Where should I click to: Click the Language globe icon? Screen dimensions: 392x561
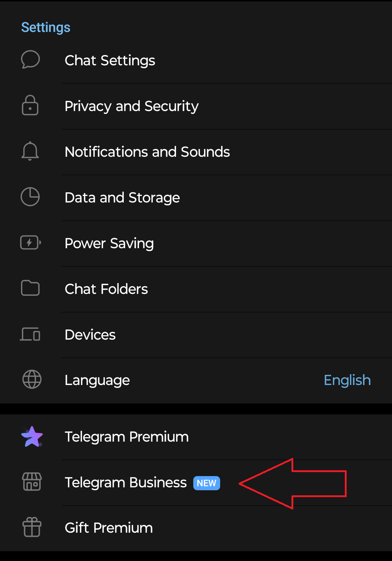(x=32, y=380)
